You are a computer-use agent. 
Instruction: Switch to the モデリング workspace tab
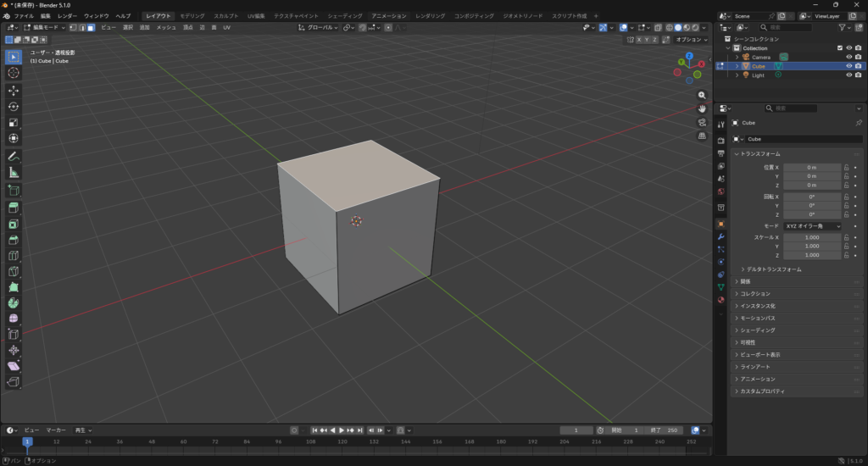point(192,16)
